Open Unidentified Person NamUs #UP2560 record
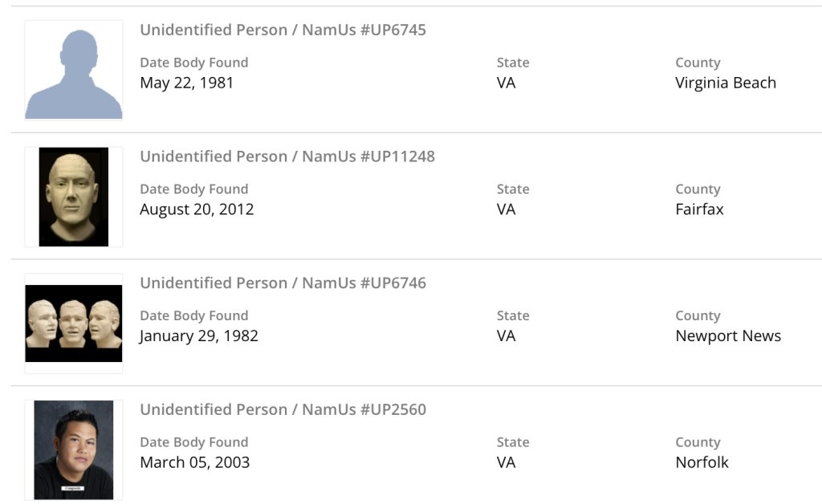The height and width of the screenshot is (504, 822). point(283,410)
